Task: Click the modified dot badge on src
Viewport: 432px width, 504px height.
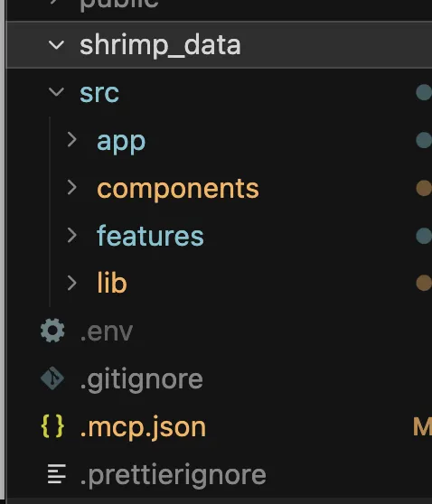Action: point(424,92)
